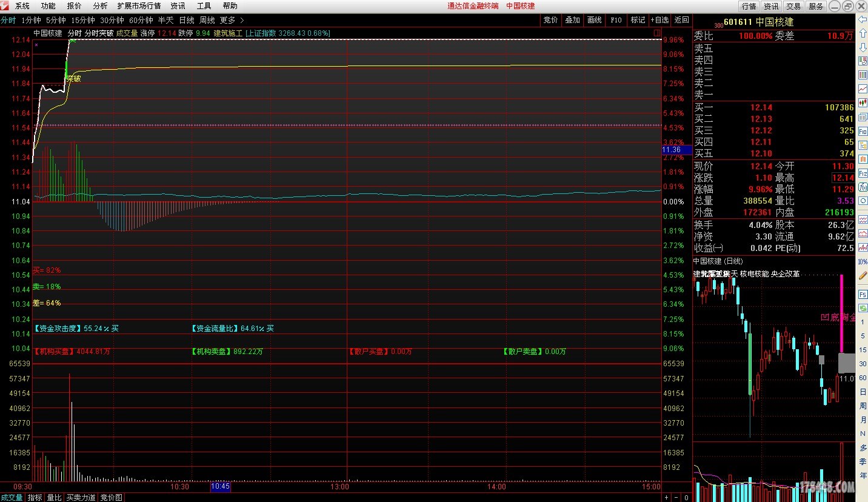Click the F10 button above chart

click(x=616, y=20)
